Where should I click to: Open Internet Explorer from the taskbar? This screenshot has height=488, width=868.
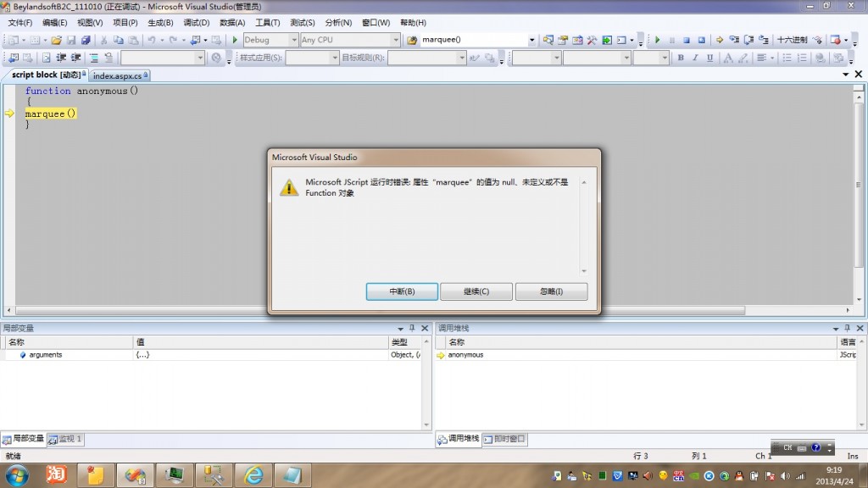252,475
